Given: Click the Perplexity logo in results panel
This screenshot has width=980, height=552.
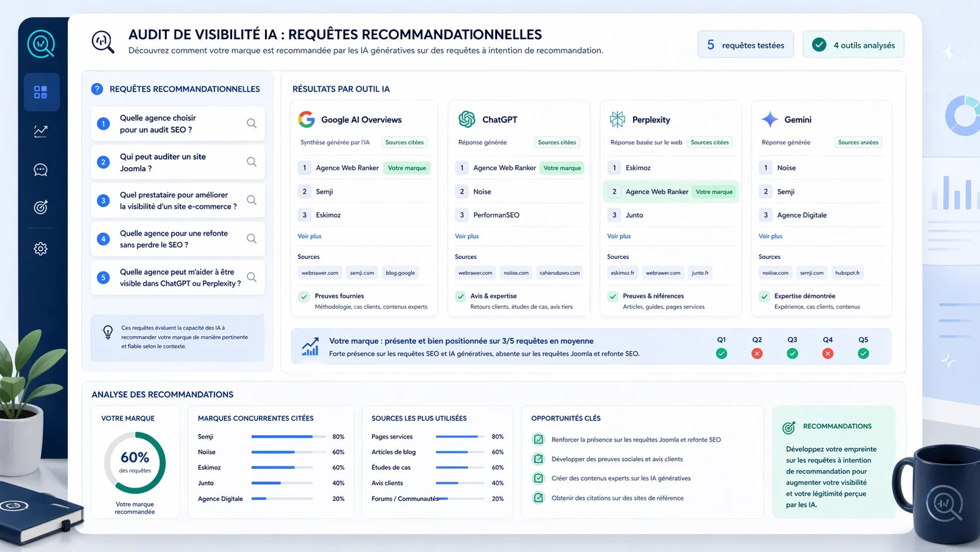Looking at the screenshot, I should pyautogui.click(x=617, y=118).
